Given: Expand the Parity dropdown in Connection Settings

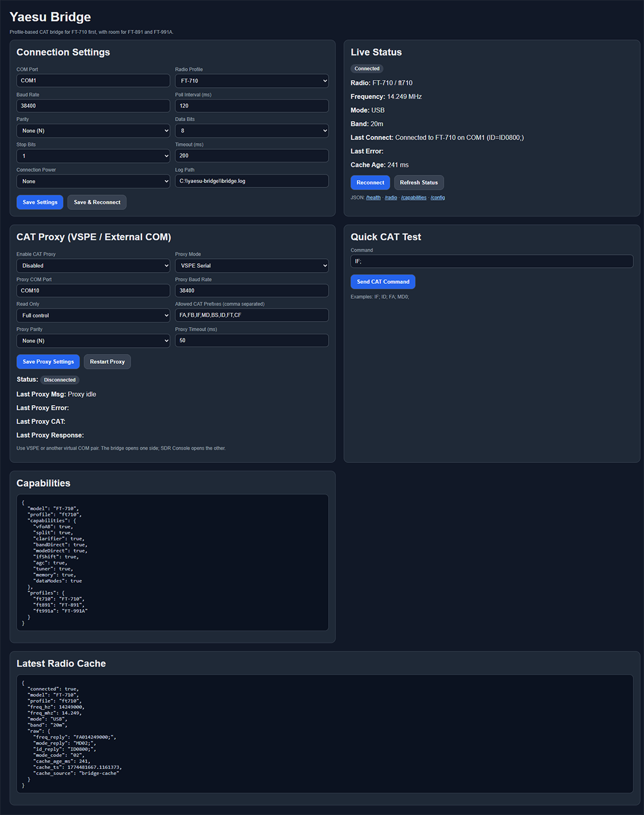Looking at the screenshot, I should 93,131.
